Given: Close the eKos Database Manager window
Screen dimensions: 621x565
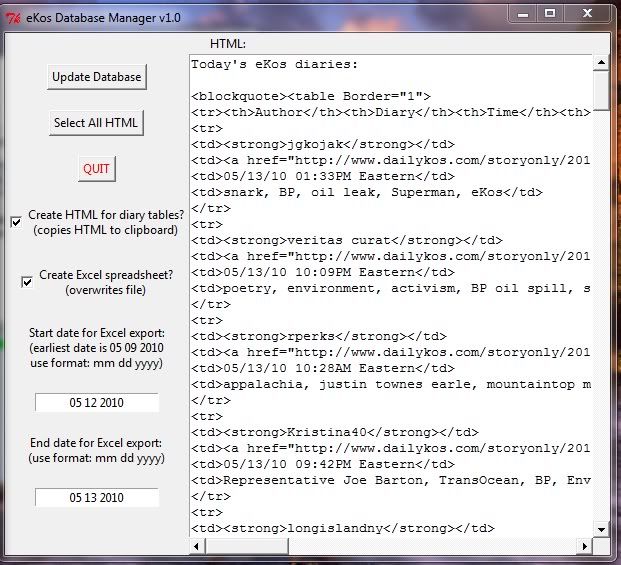Looking at the screenshot, I should click(x=587, y=14).
